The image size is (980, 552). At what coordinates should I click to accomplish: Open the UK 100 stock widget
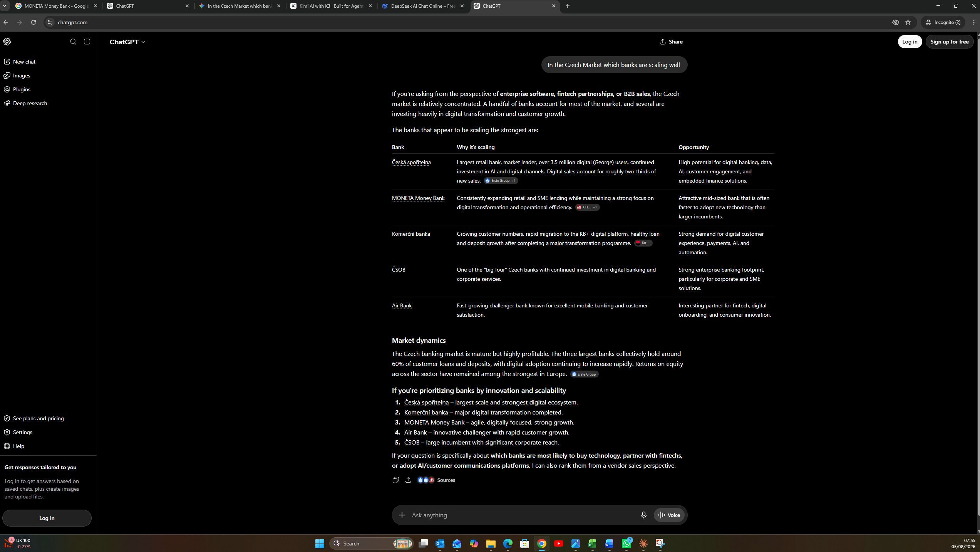(x=18, y=544)
